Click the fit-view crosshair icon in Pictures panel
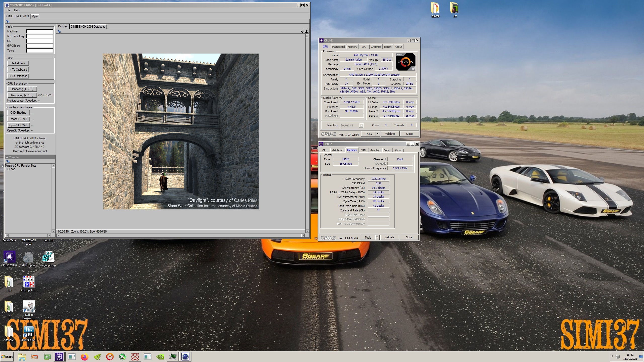Image resolution: width=644 pixels, height=362 pixels. coord(303,31)
